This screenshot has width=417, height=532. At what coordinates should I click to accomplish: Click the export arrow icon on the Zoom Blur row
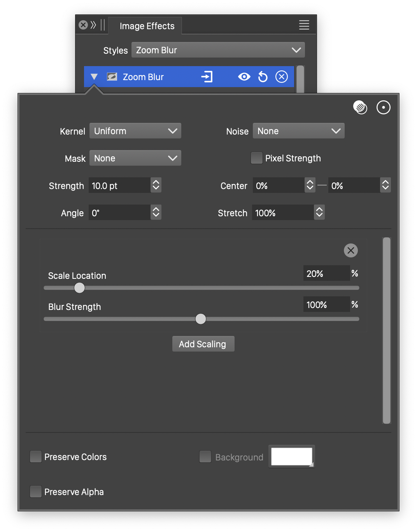[x=207, y=77]
